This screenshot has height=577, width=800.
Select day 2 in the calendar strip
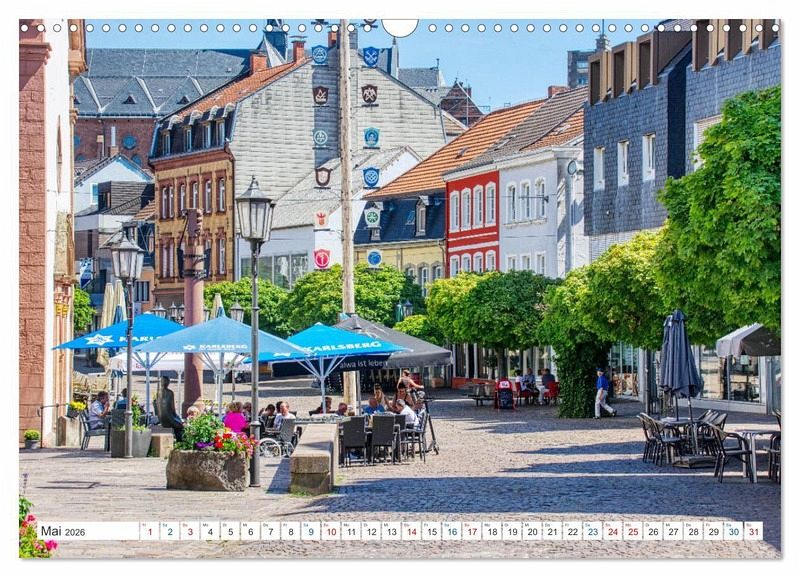169,531
